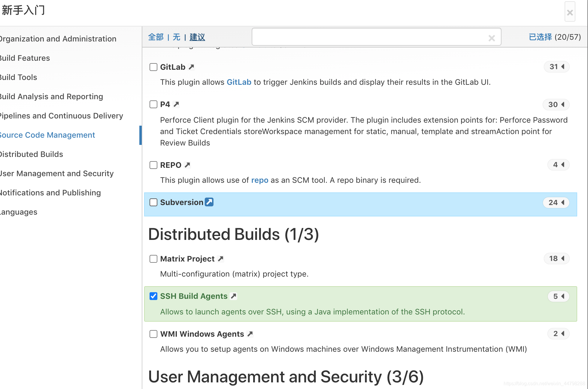Expand SSH Build Agents' 5 dependencies badge
This screenshot has width=588, height=389.
coord(558,296)
